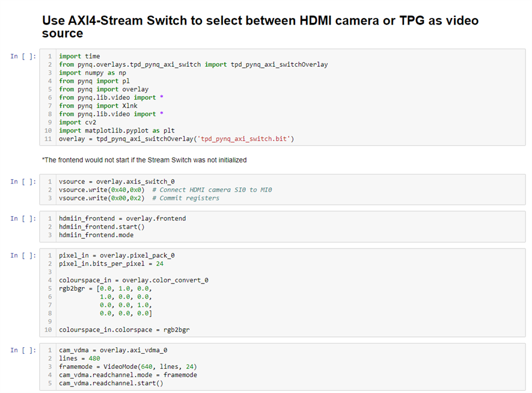
Task: Click the 'pixel_in.bits_per_pixel = 24' line
Action: [x=111, y=264]
